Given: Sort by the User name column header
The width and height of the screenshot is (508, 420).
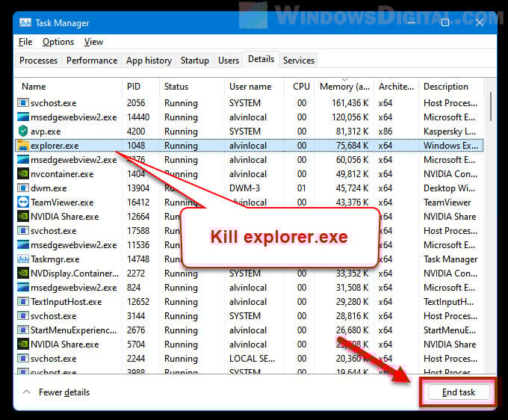Looking at the screenshot, I should tap(254, 87).
